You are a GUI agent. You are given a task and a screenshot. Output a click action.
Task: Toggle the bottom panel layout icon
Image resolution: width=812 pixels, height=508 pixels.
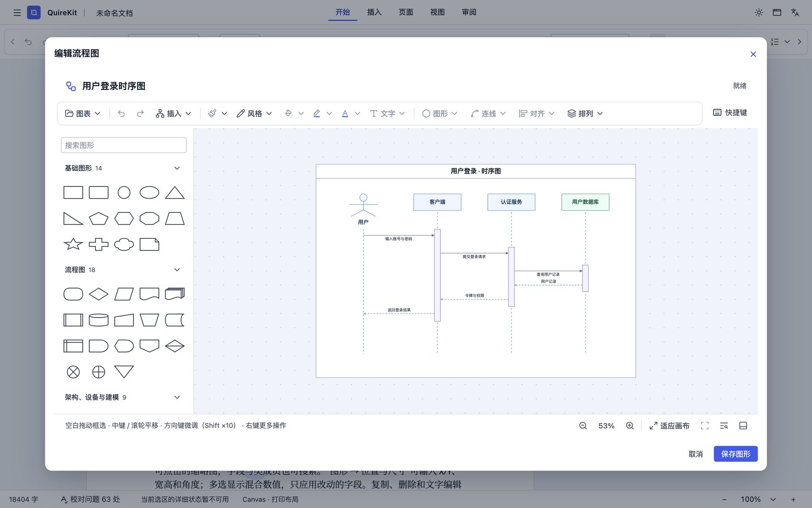(x=743, y=426)
